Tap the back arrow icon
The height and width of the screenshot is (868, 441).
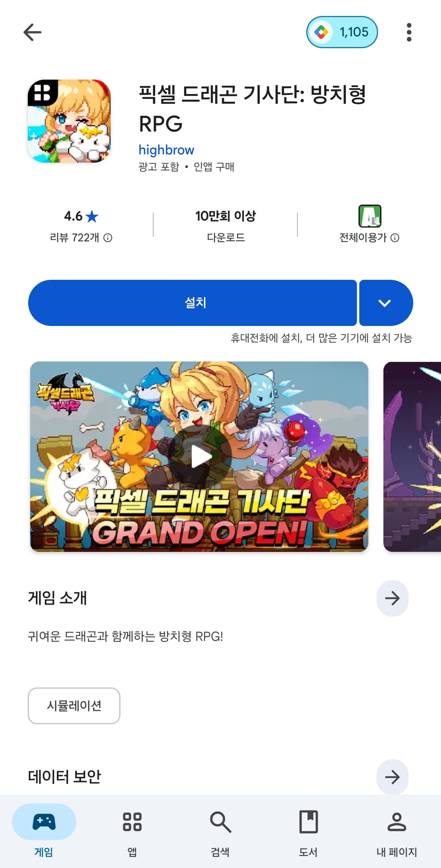point(32,32)
